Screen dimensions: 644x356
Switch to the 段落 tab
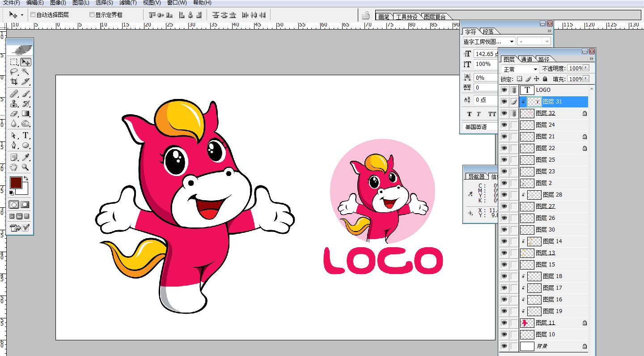tap(488, 31)
